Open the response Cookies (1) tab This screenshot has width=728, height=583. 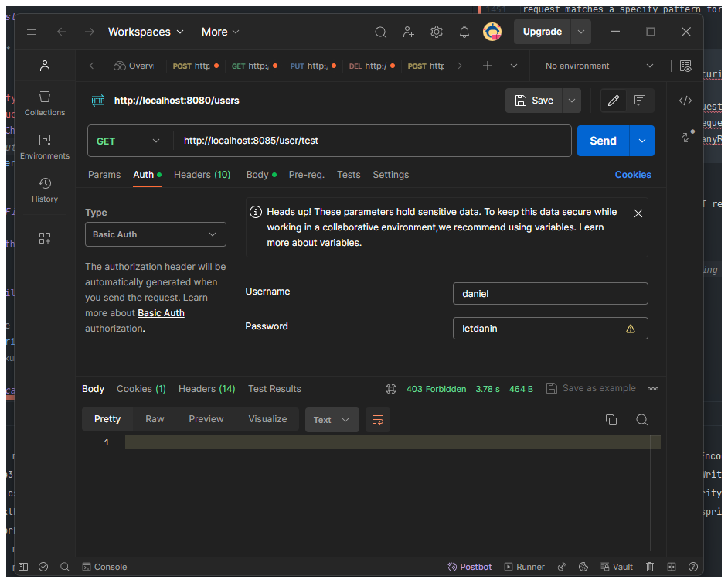(x=141, y=389)
